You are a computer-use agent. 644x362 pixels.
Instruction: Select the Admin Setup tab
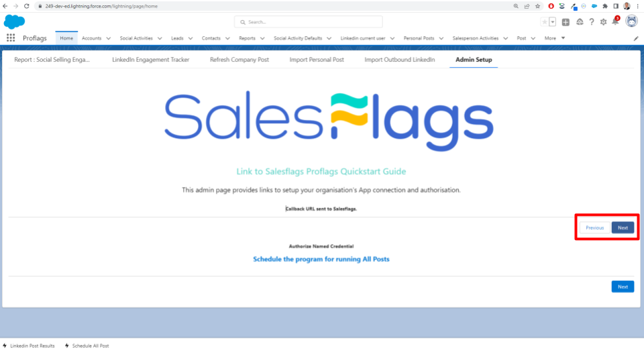pos(474,60)
